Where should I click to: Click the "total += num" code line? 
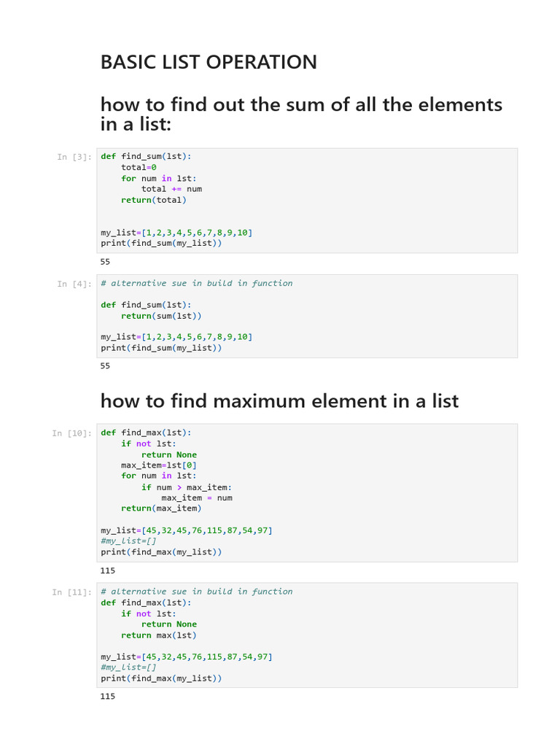click(x=171, y=189)
